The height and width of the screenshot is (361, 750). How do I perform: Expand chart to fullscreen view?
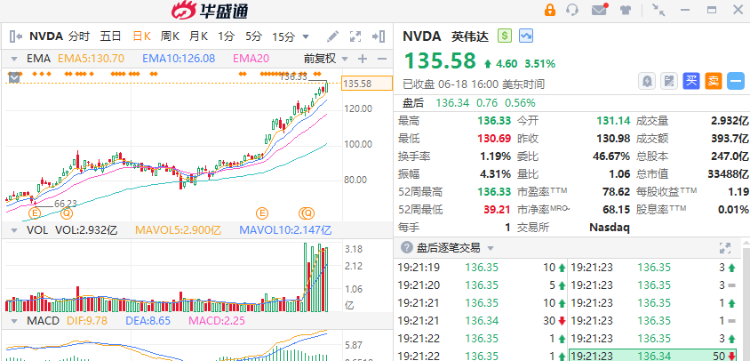355,36
